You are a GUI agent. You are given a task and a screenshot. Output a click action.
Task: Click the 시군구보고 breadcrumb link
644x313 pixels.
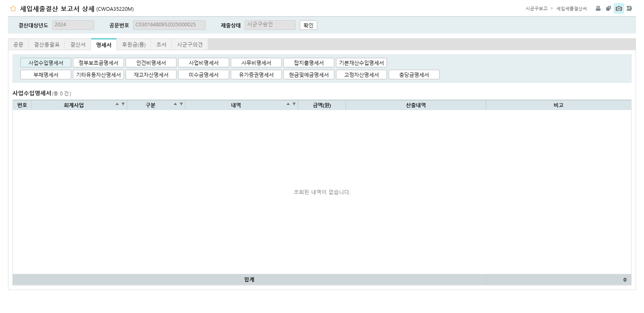click(x=537, y=8)
